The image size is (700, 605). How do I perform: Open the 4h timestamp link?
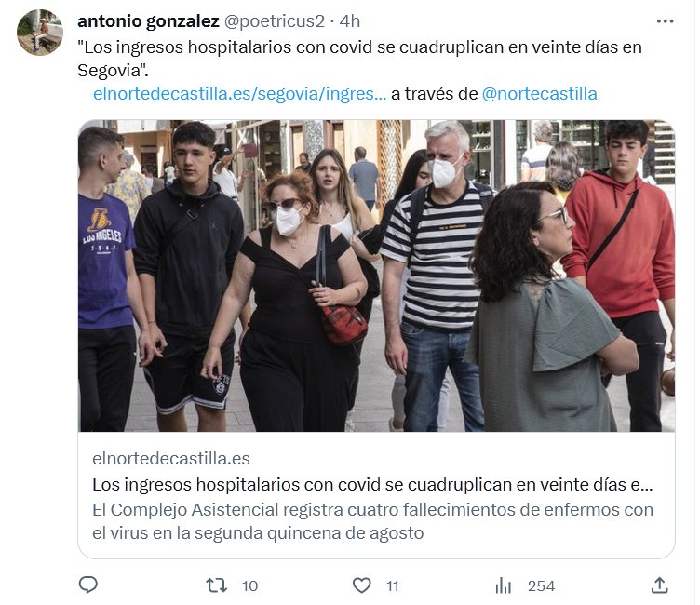tap(350, 21)
